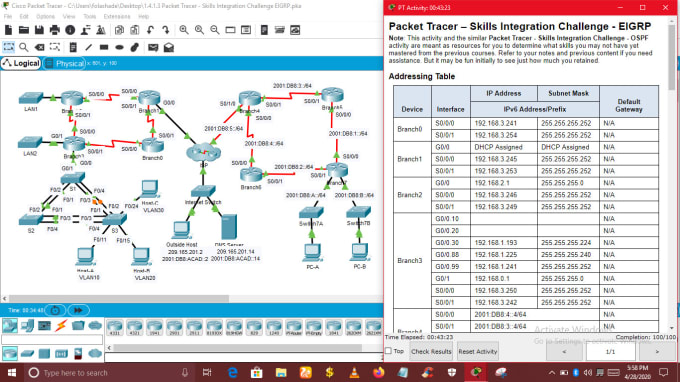Click the DNS Server in topology
Viewport: 680px width, 382px height.
(x=229, y=227)
